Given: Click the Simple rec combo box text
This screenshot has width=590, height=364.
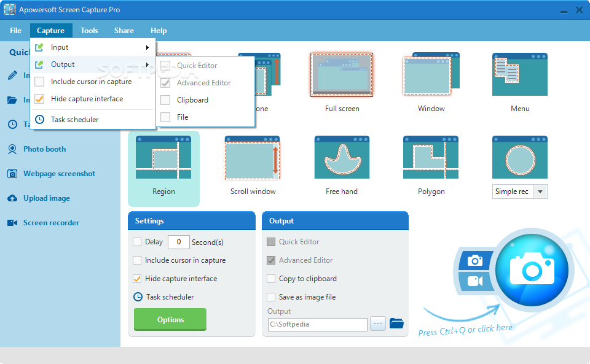Looking at the screenshot, I should tap(512, 192).
